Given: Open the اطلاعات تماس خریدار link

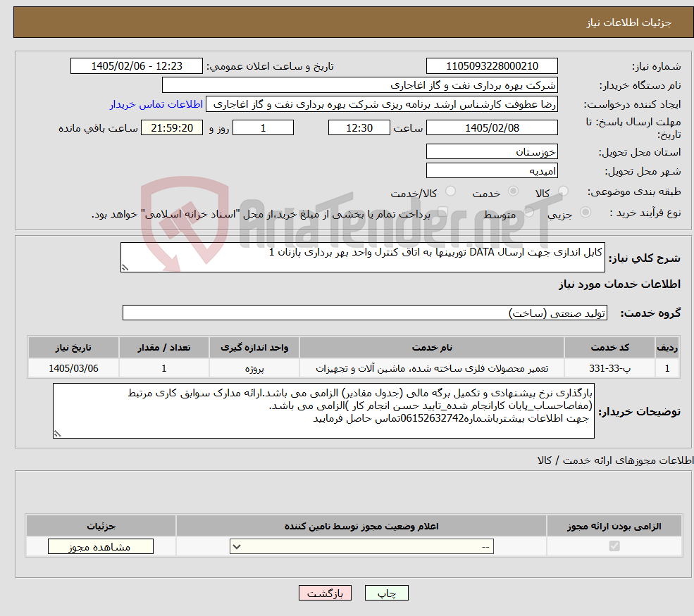Looking at the screenshot, I should coord(156,104).
